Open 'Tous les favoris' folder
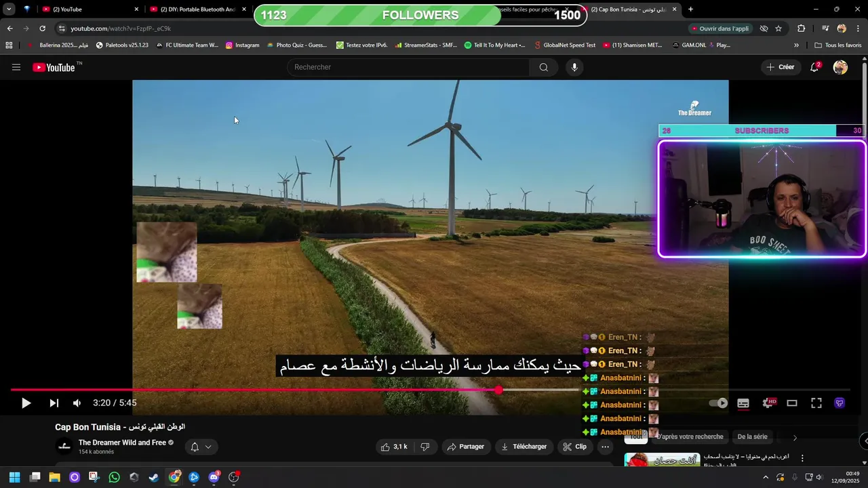Screen dimensions: 868x488 click(x=837, y=45)
